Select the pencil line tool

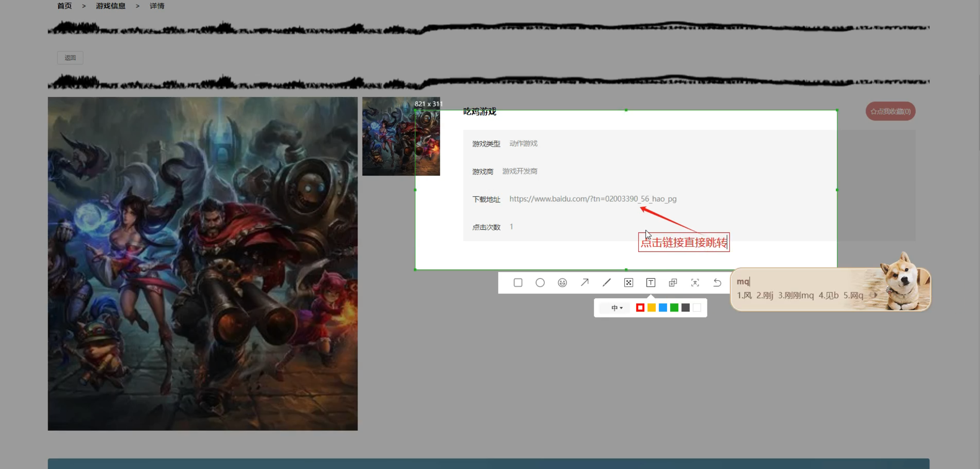coord(606,283)
